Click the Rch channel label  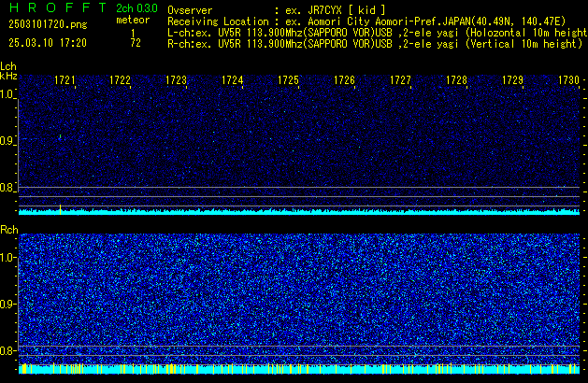(x=9, y=230)
